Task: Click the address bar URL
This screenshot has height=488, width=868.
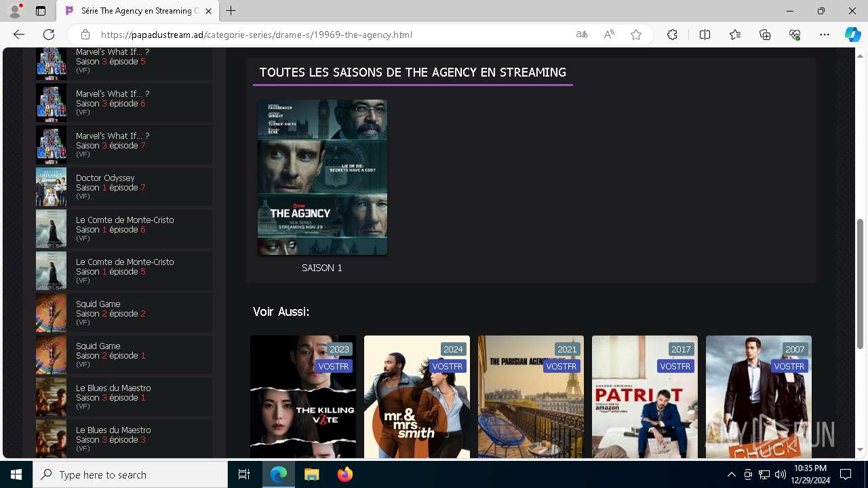Action: coord(256,35)
